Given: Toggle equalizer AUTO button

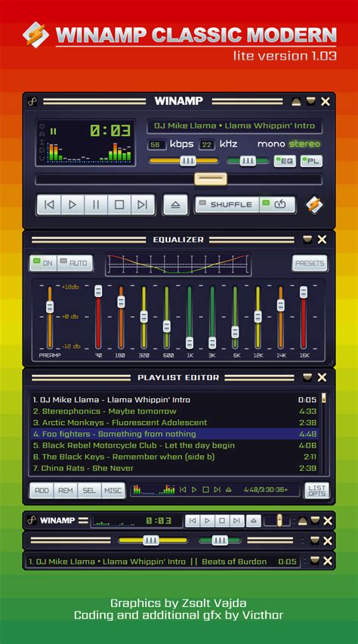Looking at the screenshot, I should tap(75, 263).
